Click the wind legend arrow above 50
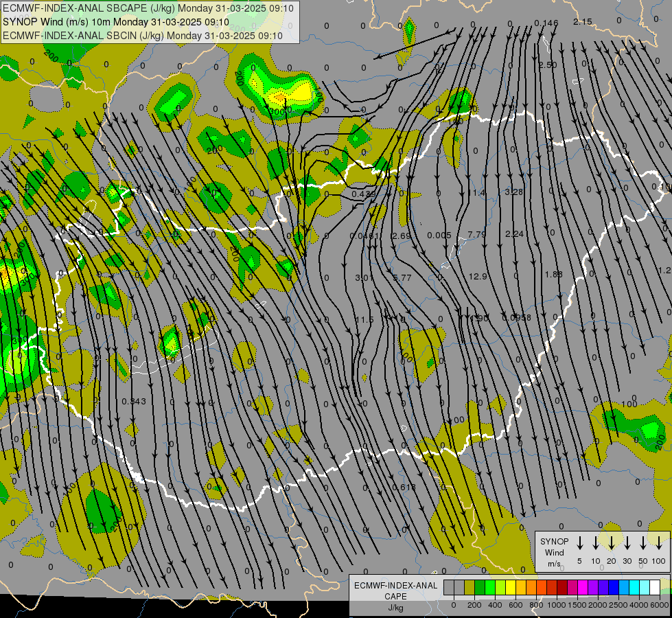The height and width of the screenshot is (618, 672). click(x=643, y=543)
